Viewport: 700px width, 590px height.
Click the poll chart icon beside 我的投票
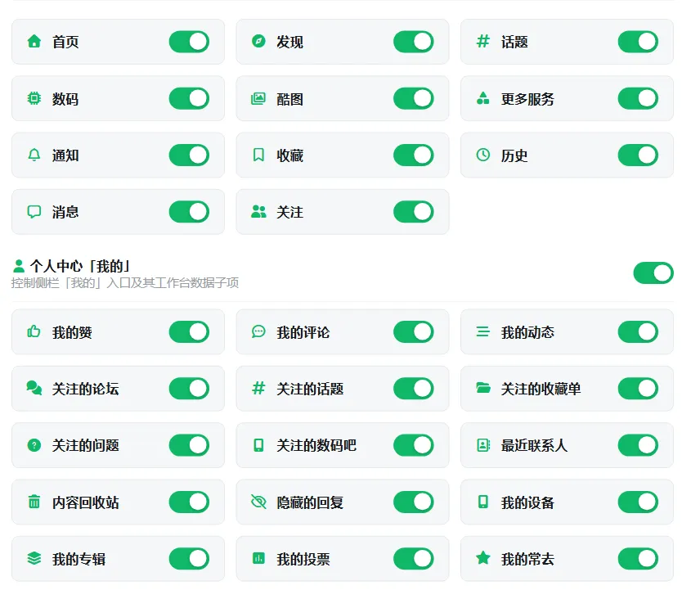coord(258,558)
